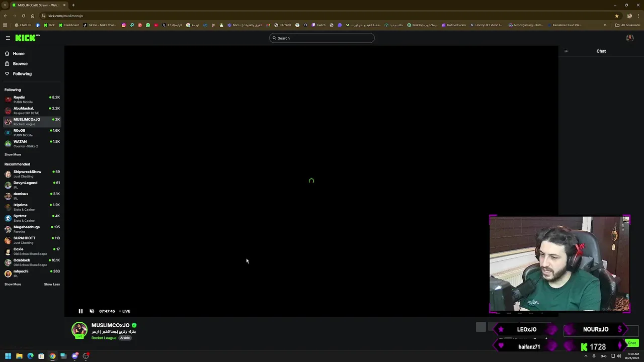Screen dimensions: 644x362
Task: Open a new browser tab
Action: (73, 5)
